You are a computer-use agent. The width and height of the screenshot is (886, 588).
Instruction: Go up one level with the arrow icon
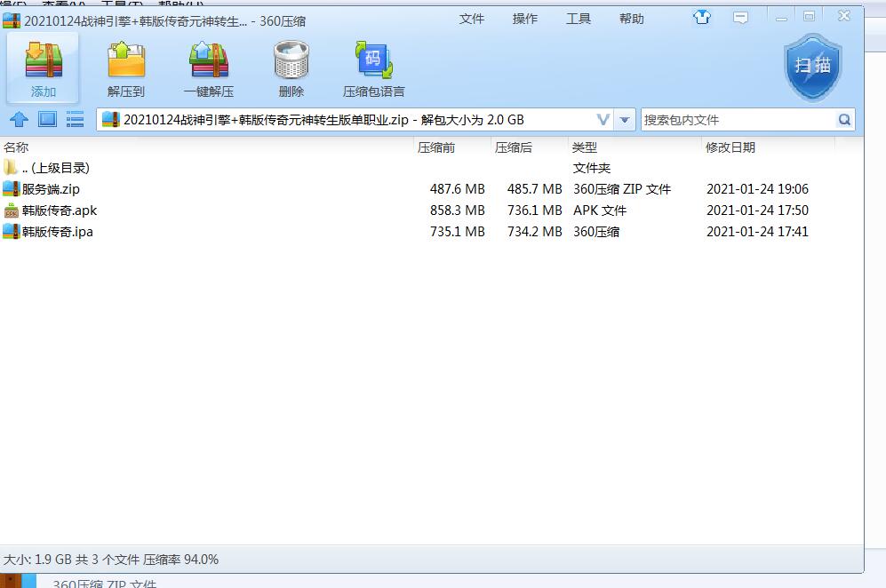[x=20, y=120]
